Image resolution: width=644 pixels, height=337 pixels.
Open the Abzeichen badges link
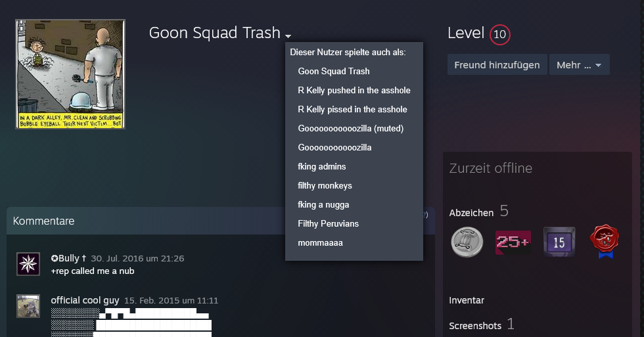tap(471, 212)
